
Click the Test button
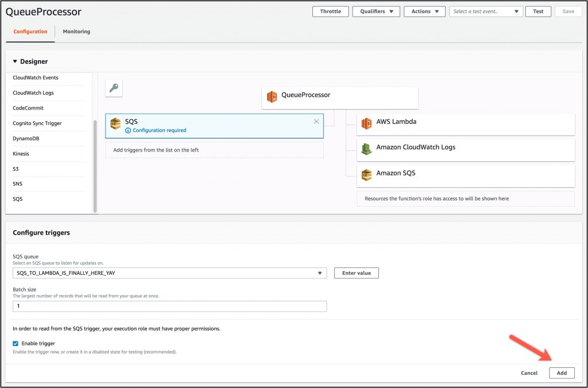tap(538, 11)
